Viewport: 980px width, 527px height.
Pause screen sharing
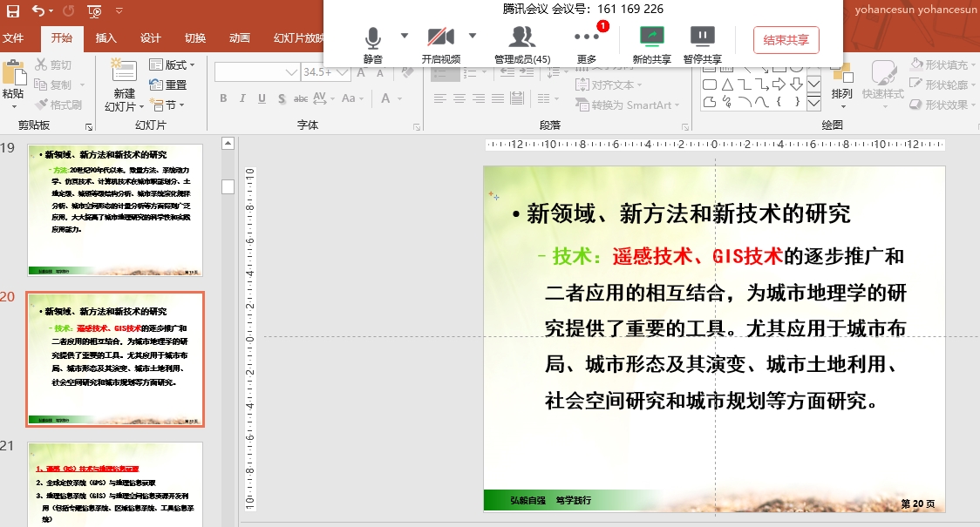(x=702, y=38)
